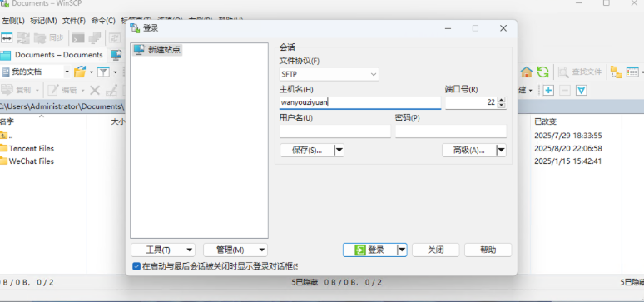The image size is (644, 302).
Task: Switch to the Documents – Documents tab
Action: [x=53, y=55]
